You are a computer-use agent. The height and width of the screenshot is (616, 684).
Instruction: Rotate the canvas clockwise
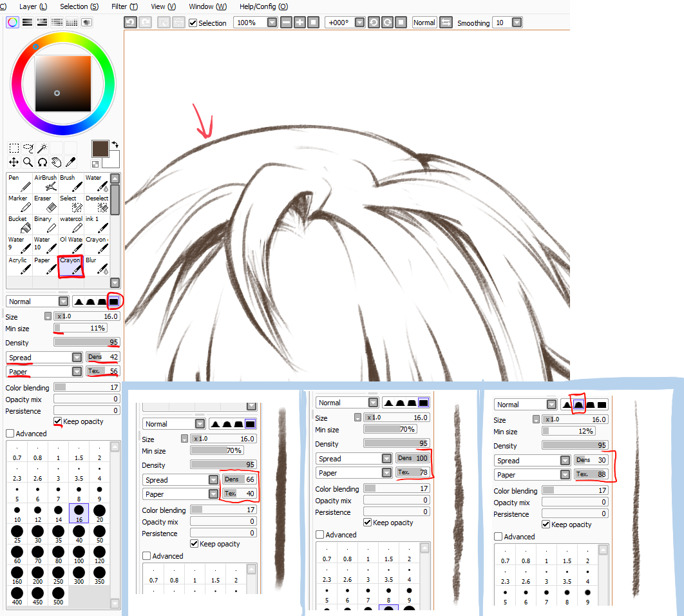387,23
